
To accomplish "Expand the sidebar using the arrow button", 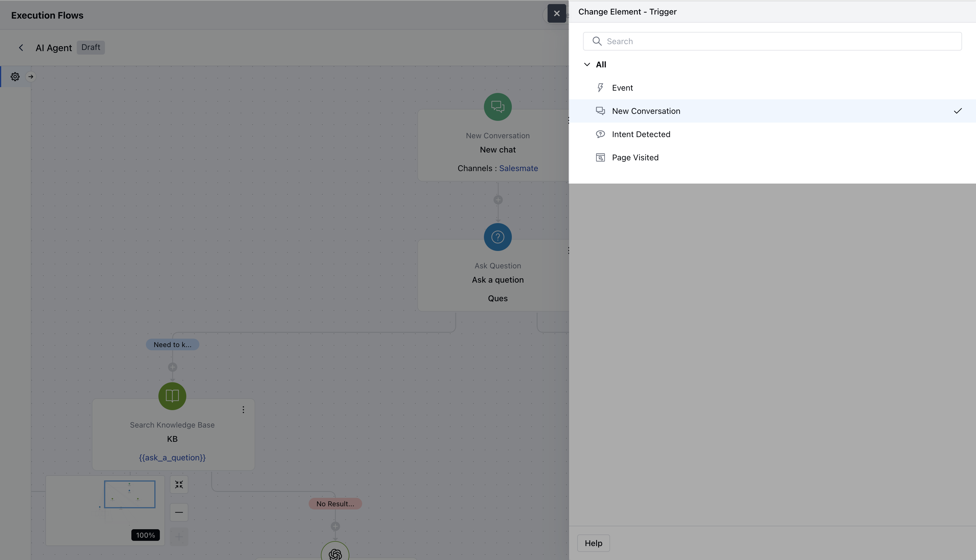I will click(x=31, y=77).
